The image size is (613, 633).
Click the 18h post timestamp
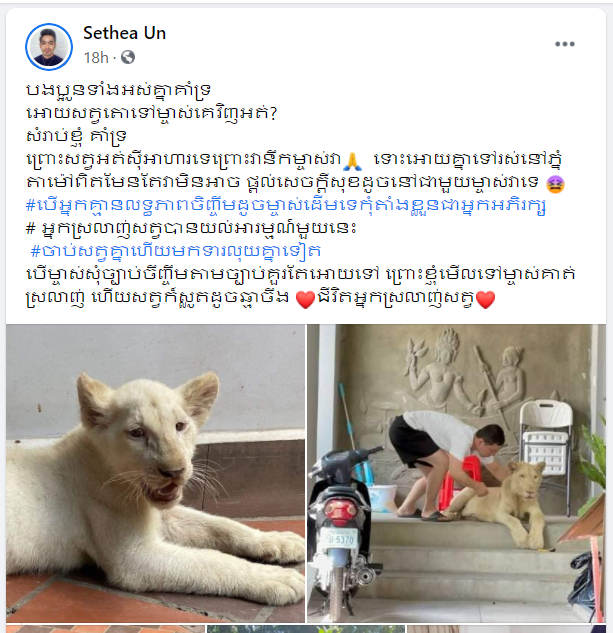click(x=96, y=58)
